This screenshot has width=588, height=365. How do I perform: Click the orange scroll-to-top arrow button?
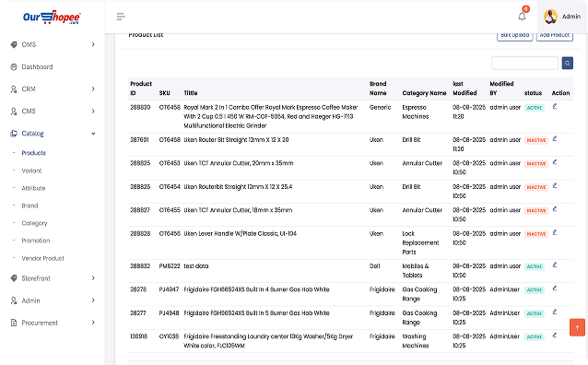[577, 327]
